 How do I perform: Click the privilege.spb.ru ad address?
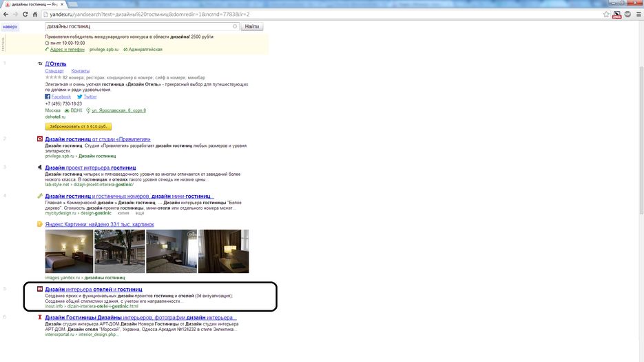104,50
